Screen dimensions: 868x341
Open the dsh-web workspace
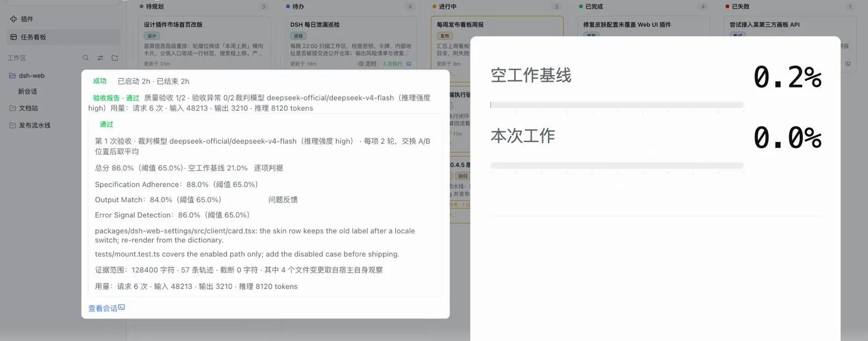63,75
